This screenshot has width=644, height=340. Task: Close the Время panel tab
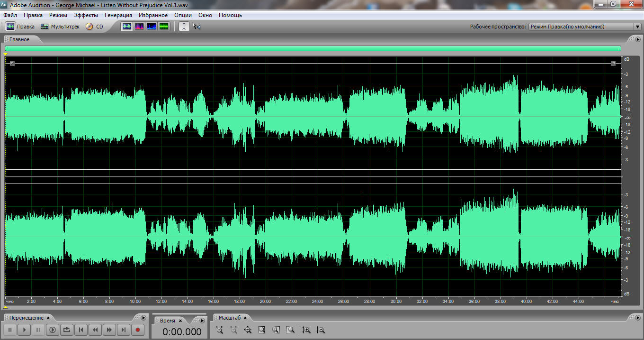(x=180, y=321)
